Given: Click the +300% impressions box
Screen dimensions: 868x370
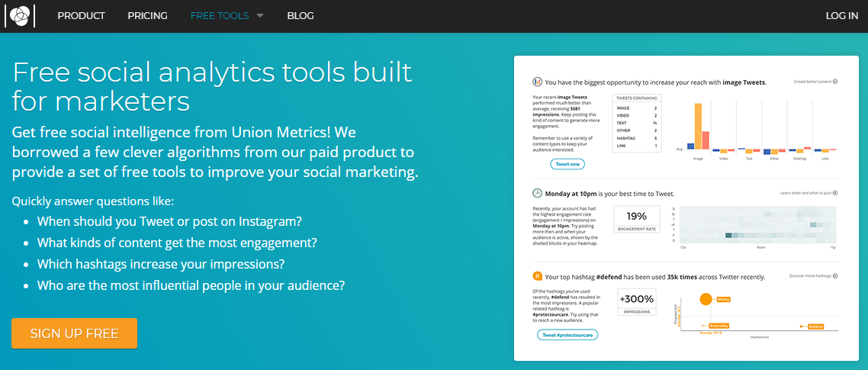Looking at the screenshot, I should click(x=637, y=302).
